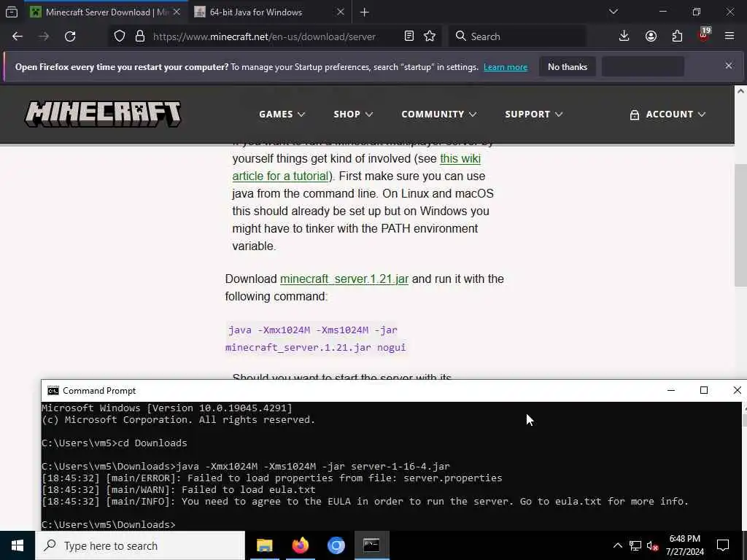Close the 64-bit Java for Windows tab

point(341,12)
